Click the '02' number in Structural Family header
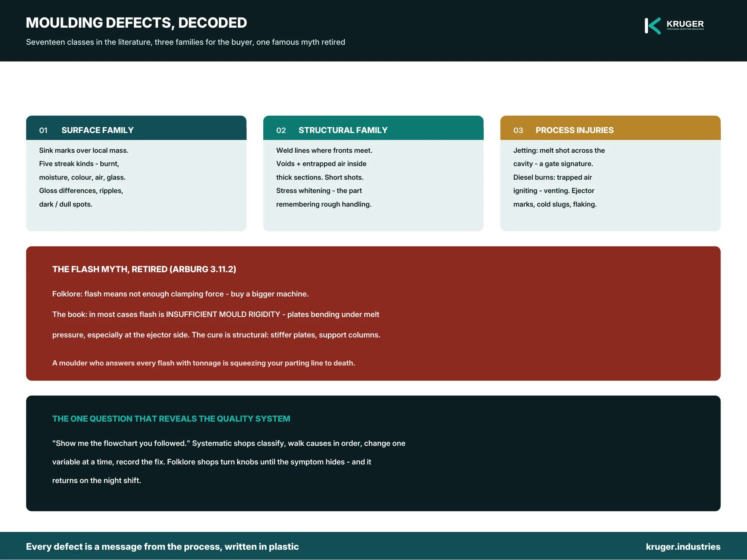The width and height of the screenshot is (747, 560). (281, 130)
